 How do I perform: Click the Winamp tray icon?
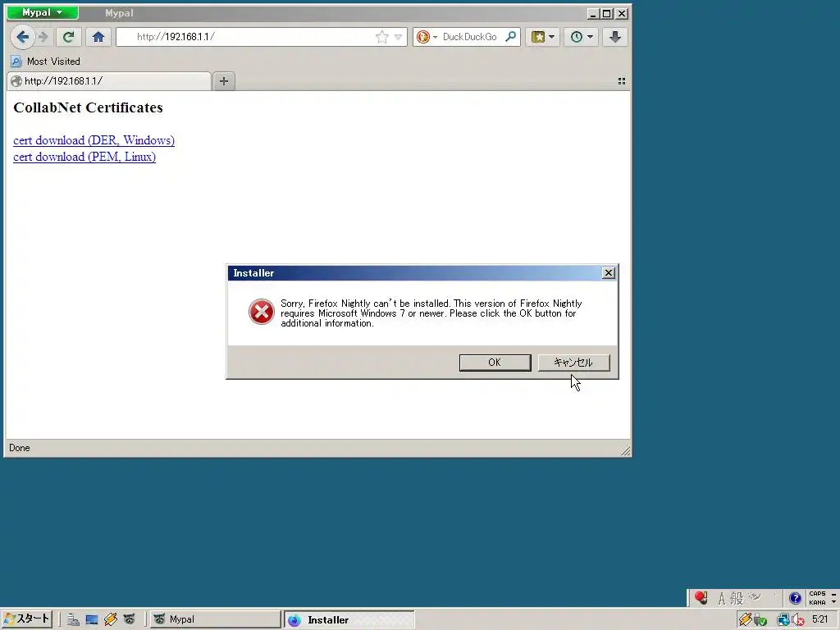(745, 620)
